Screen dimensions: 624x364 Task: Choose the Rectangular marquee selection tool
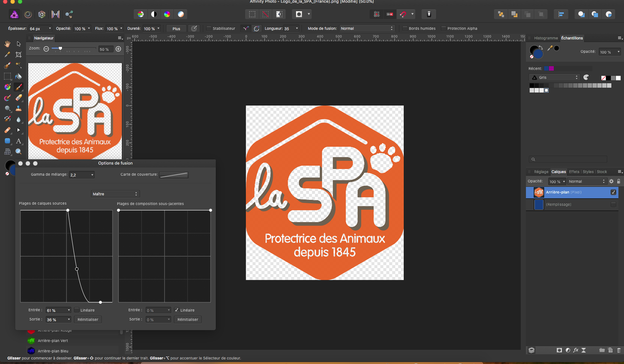[x=7, y=77]
